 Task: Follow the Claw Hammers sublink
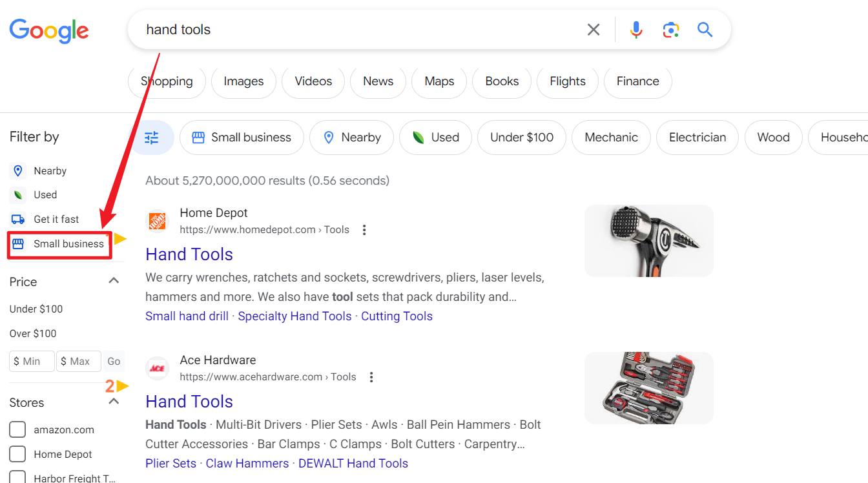pos(247,464)
